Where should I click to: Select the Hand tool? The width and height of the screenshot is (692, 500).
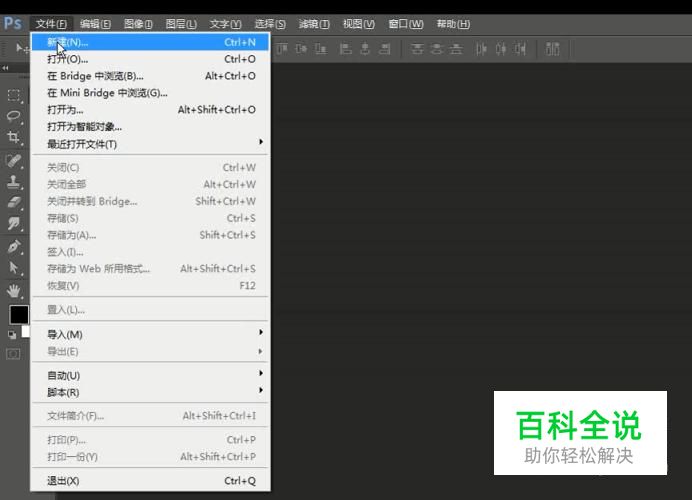coord(14,290)
